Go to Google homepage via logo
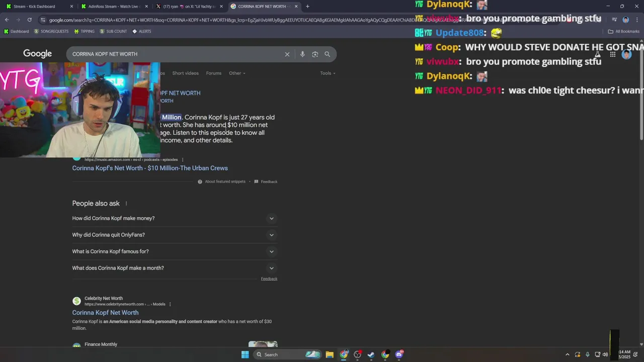644x362 pixels. (37, 54)
